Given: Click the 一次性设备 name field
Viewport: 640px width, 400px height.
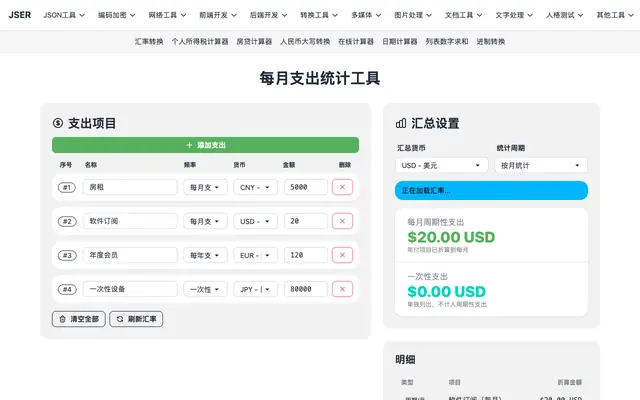Looking at the screenshot, I should pyautogui.click(x=130, y=289).
